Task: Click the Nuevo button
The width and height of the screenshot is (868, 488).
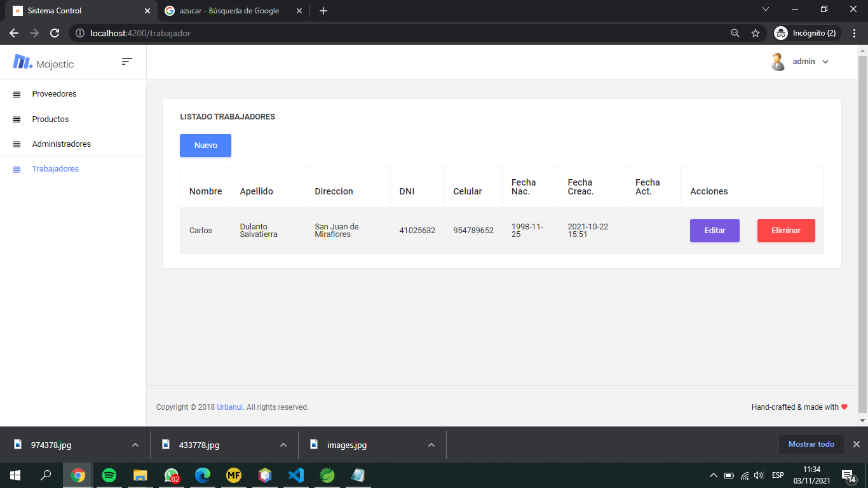Action: [x=205, y=146]
